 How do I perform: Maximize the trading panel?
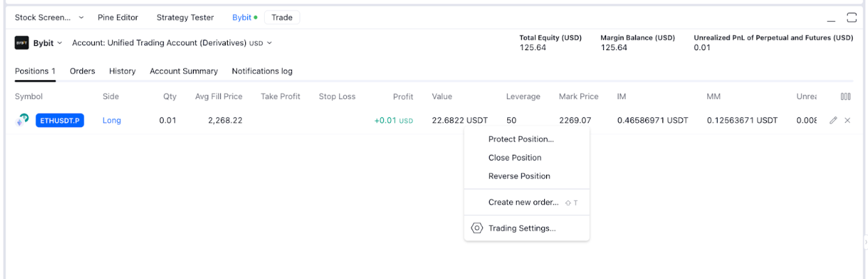tap(851, 17)
